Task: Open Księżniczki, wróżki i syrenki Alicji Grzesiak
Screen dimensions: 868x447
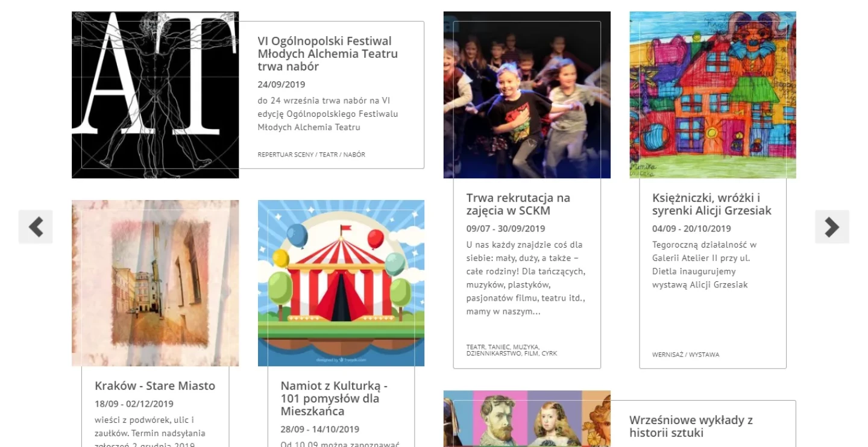Action: [x=712, y=204]
